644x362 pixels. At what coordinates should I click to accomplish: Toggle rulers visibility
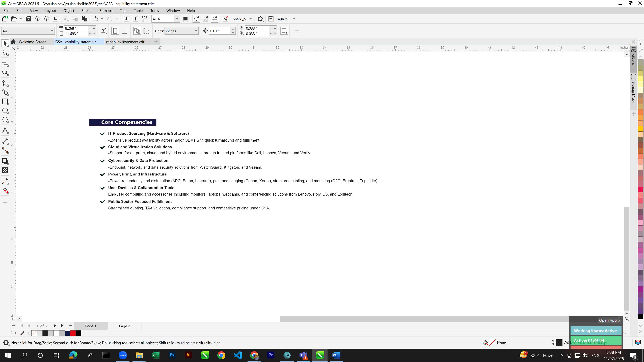coord(196,19)
